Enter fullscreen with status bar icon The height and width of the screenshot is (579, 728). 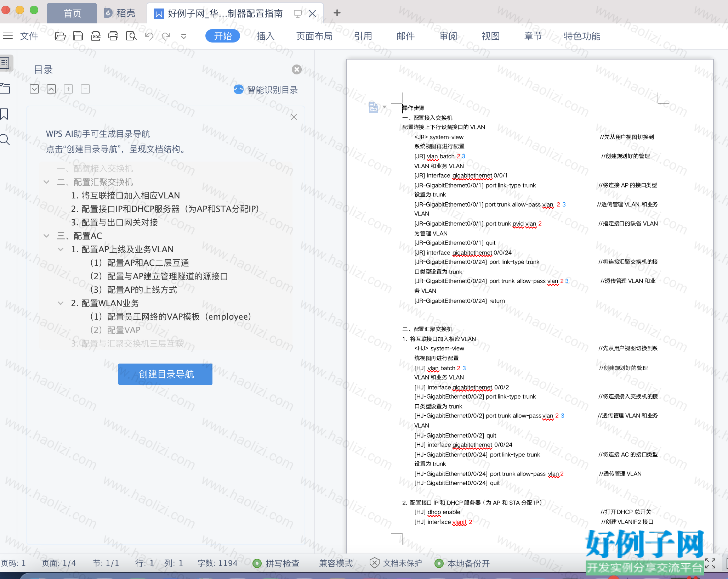coord(710,563)
